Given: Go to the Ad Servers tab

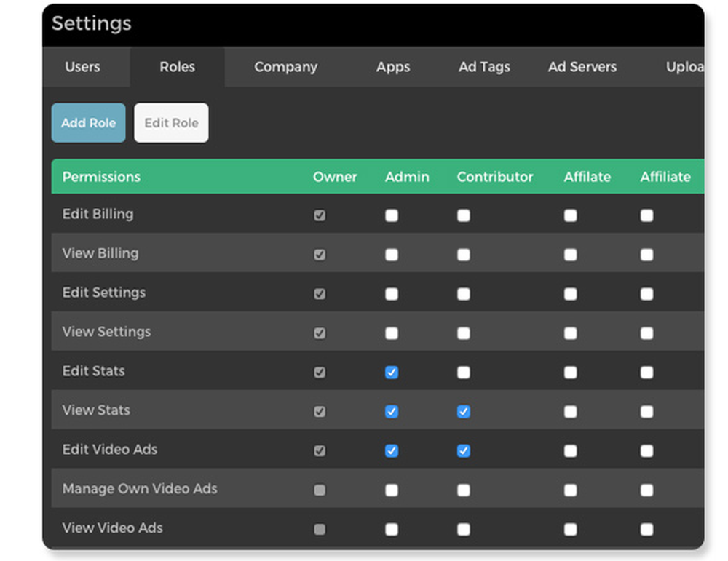Looking at the screenshot, I should pos(582,67).
